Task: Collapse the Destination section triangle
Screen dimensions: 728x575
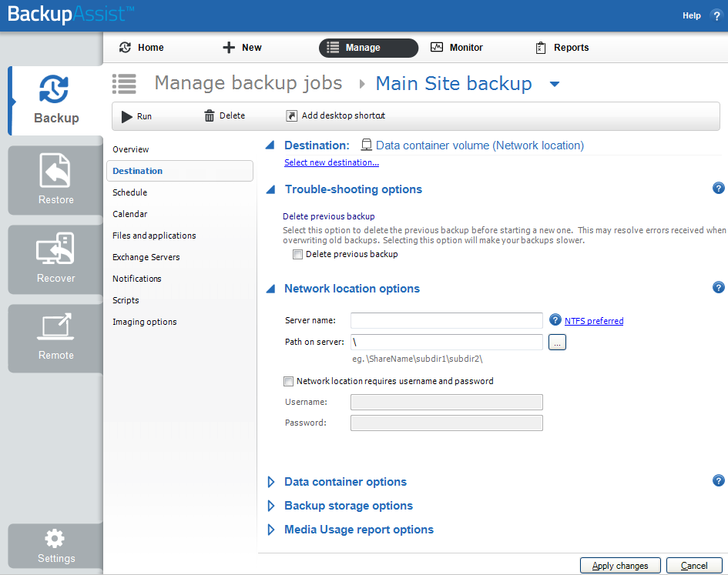Action: 270,145
